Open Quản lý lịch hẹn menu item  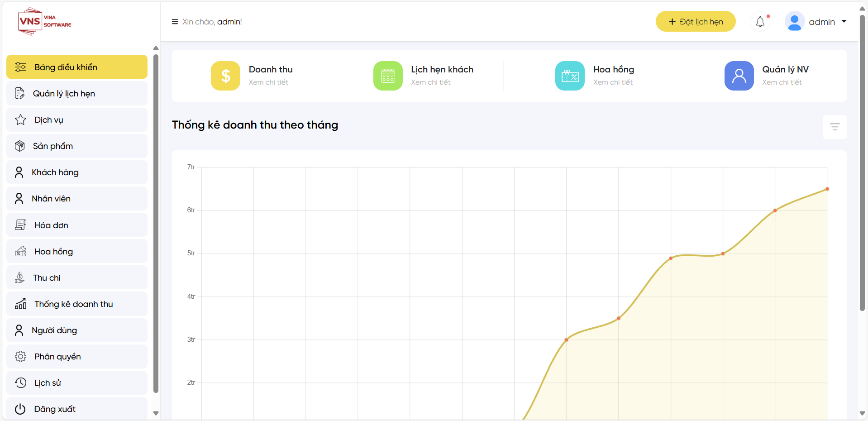click(x=77, y=93)
